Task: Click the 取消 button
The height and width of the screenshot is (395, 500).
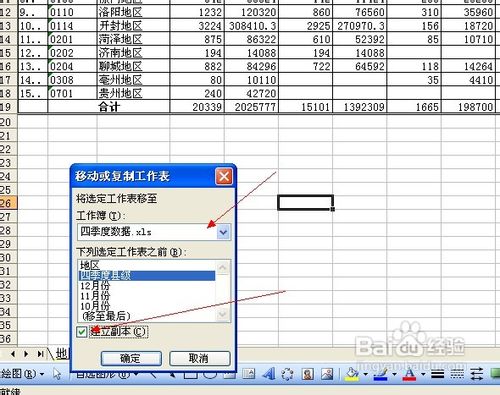Action: coord(199,359)
